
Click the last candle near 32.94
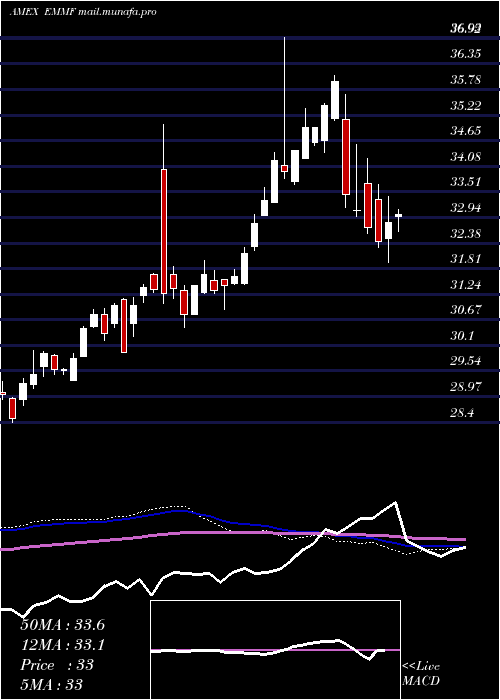click(398, 216)
